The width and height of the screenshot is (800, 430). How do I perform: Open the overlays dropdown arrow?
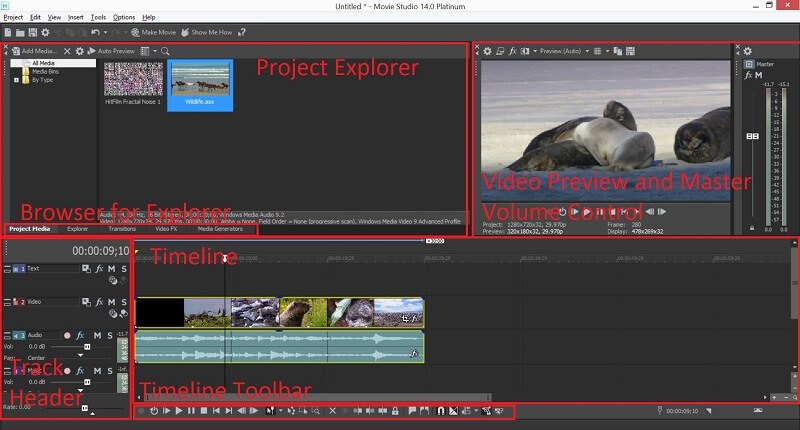tap(607, 51)
